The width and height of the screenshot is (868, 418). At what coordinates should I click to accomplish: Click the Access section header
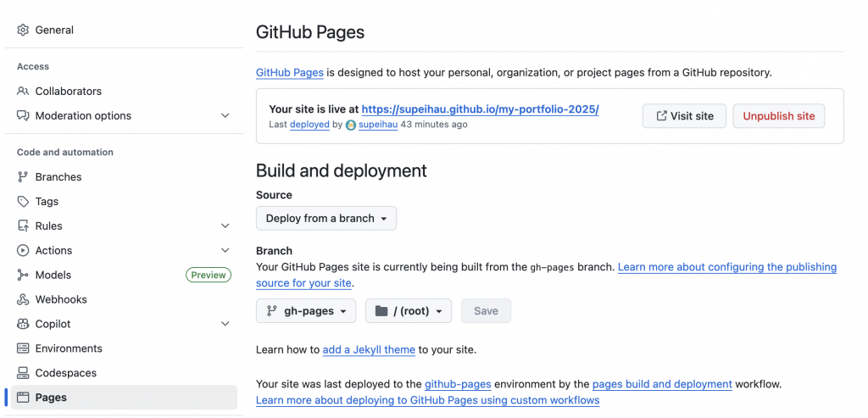click(33, 66)
